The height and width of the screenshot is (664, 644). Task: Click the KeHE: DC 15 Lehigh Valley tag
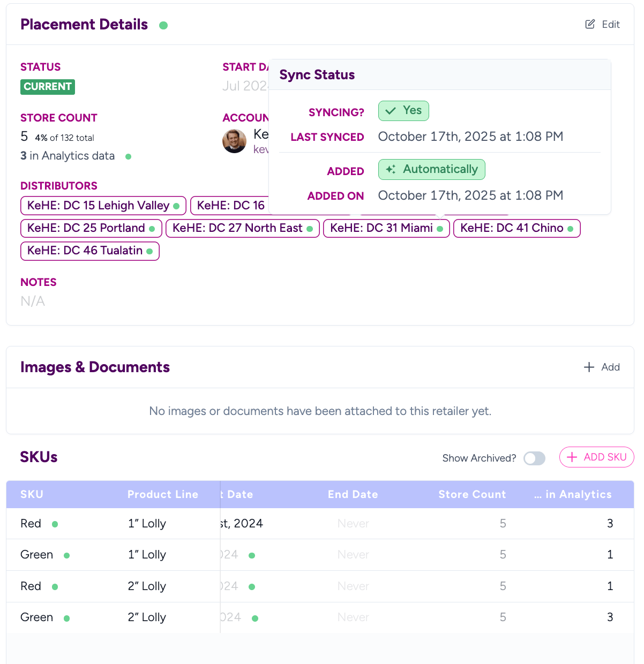point(98,206)
